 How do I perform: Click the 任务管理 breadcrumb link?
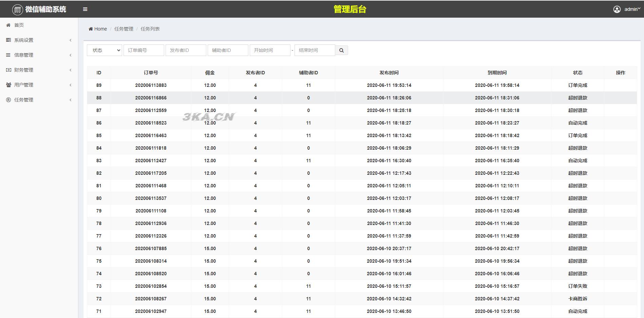click(124, 29)
